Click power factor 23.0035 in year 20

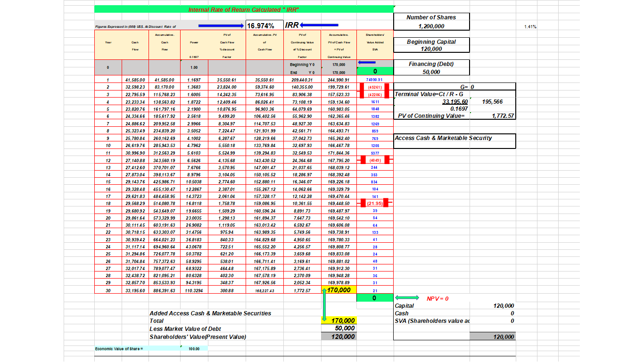pos(194,218)
